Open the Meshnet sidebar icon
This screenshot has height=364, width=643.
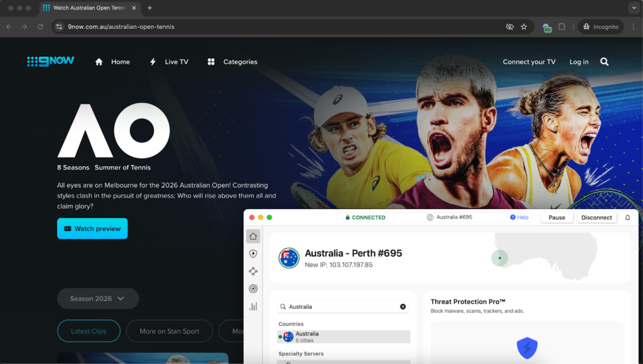pos(253,271)
